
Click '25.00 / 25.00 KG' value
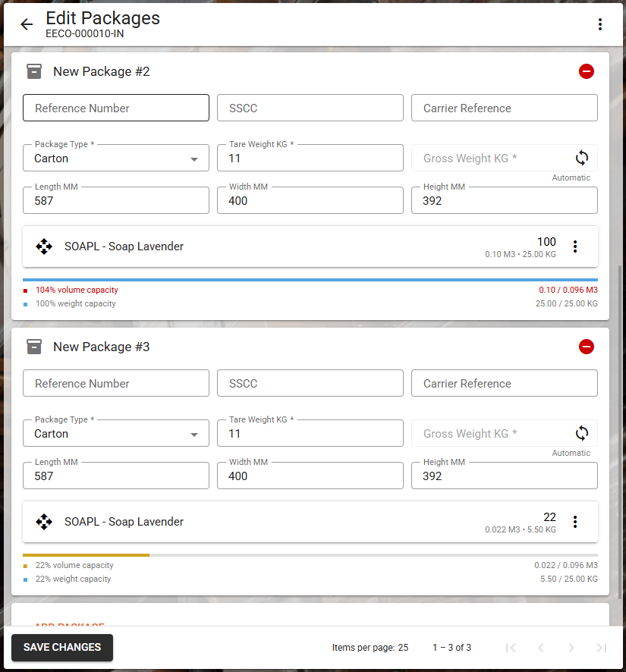566,303
